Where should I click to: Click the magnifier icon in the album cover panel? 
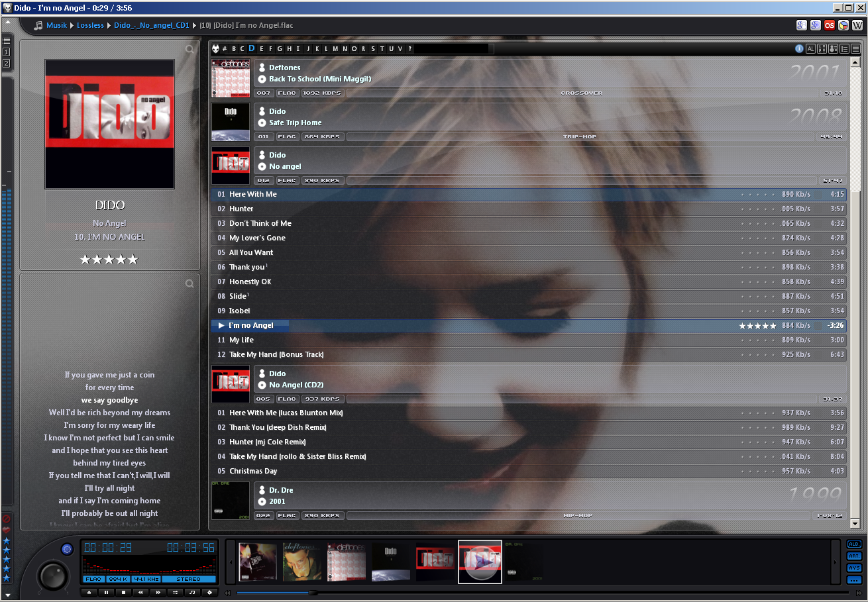click(190, 49)
